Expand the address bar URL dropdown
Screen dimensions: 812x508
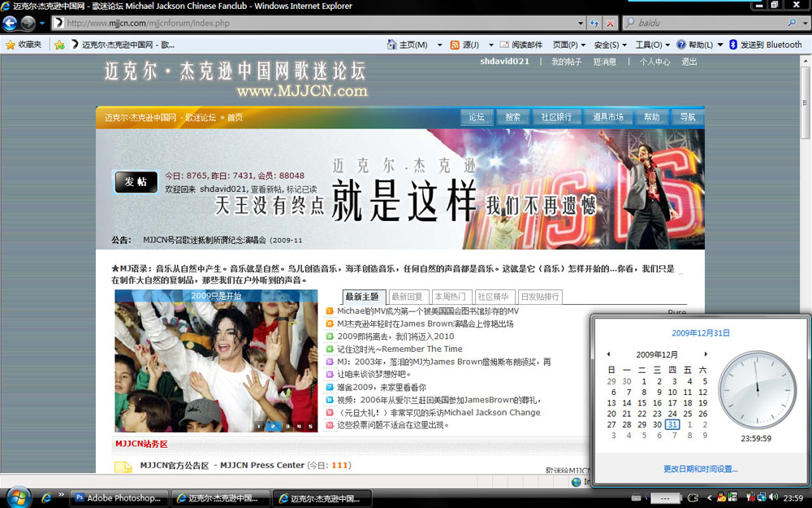[x=581, y=24]
